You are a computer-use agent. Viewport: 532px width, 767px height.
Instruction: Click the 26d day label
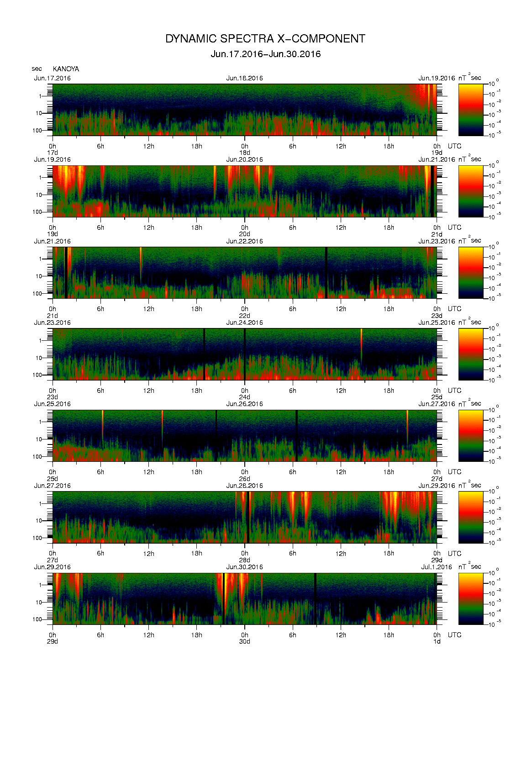pos(245,479)
